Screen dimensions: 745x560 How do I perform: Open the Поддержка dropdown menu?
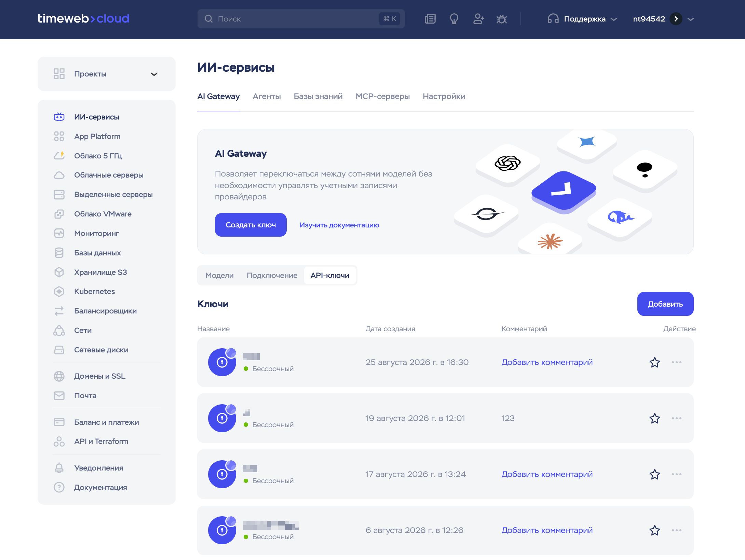582,19
